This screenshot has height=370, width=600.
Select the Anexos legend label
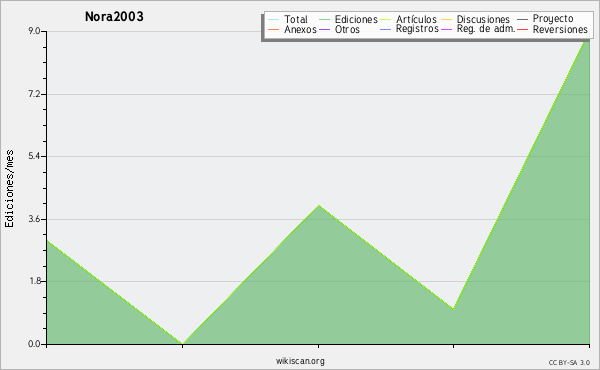tap(300, 29)
